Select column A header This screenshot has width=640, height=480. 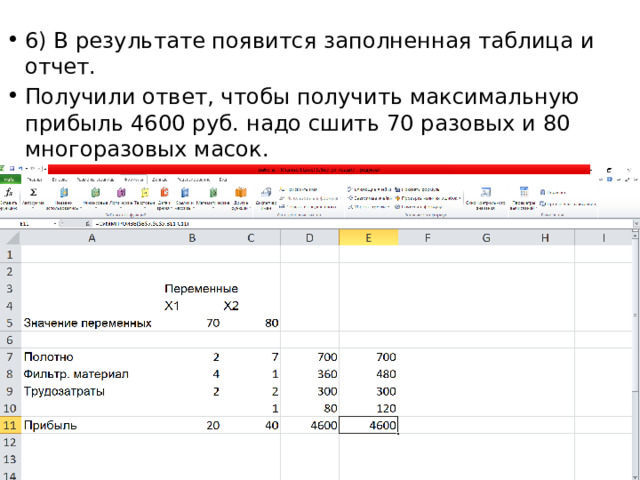(92, 238)
